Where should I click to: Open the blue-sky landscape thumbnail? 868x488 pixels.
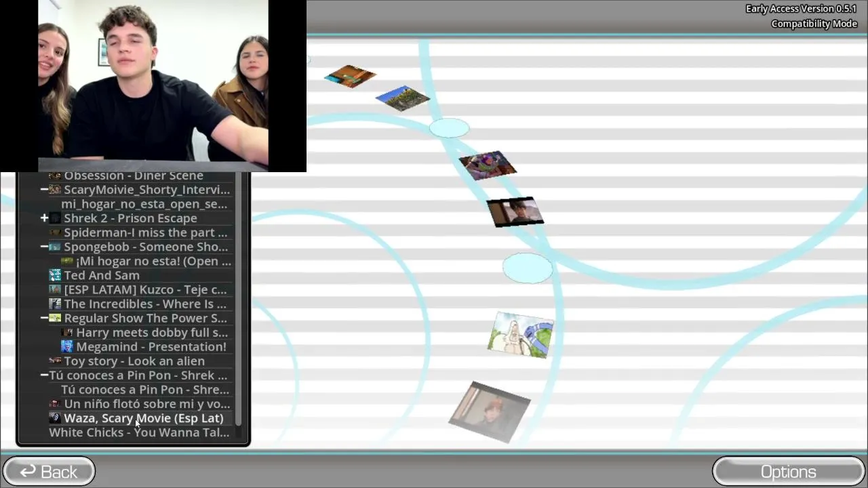(403, 98)
